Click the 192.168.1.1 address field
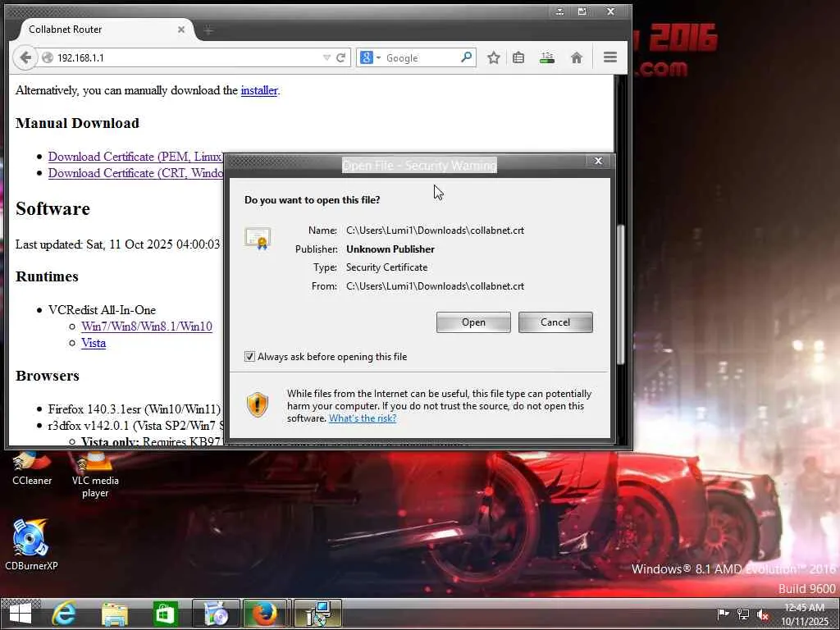Viewport: 840px width, 630px height. tap(188, 58)
